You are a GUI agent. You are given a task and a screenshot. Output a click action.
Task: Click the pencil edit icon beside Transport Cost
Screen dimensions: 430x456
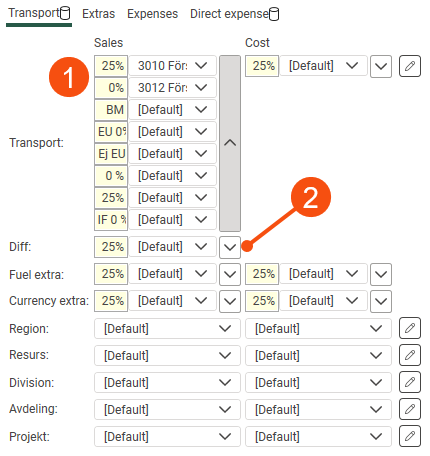(410, 66)
